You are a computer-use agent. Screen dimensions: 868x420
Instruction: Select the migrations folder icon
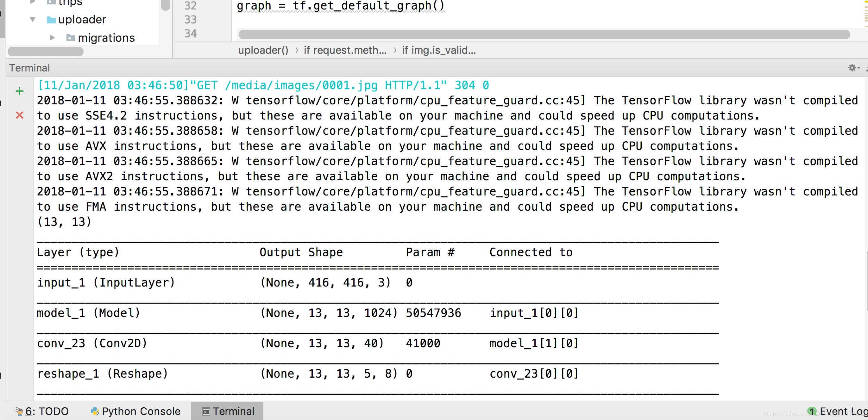71,38
